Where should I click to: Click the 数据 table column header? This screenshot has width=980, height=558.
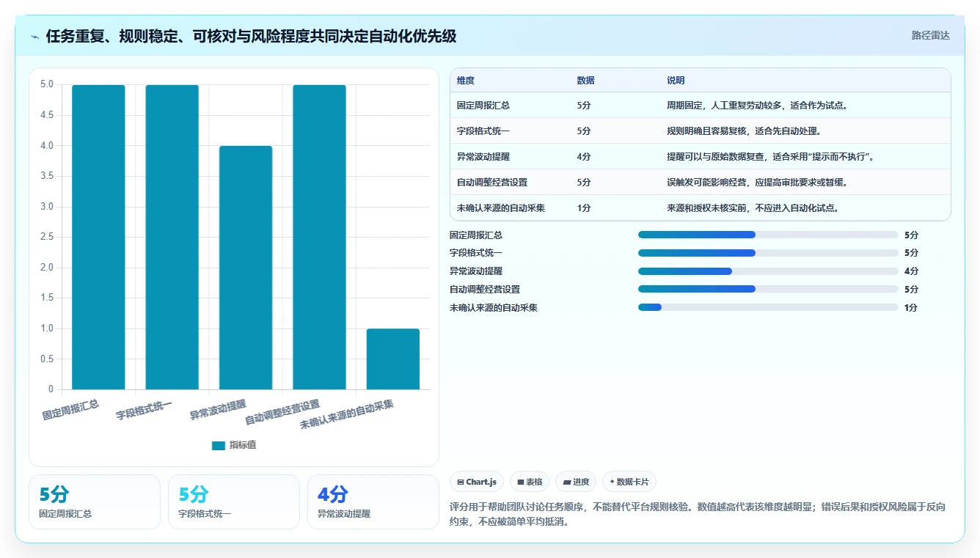[x=585, y=81]
